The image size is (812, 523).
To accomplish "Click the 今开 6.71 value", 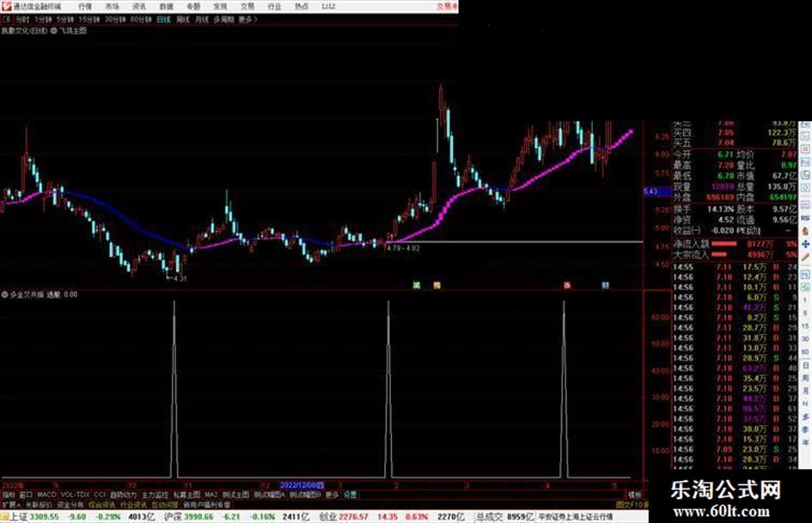I will coord(725,155).
